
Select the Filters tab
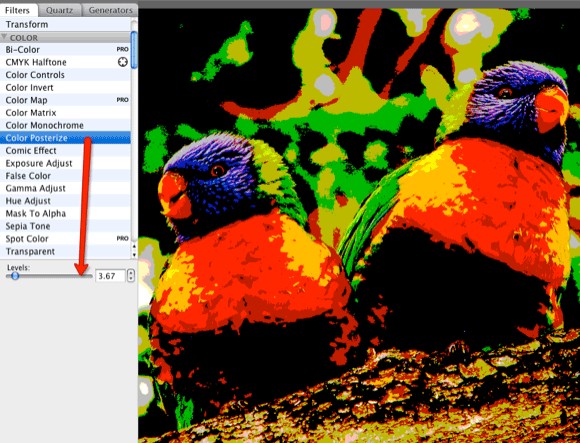[17, 10]
